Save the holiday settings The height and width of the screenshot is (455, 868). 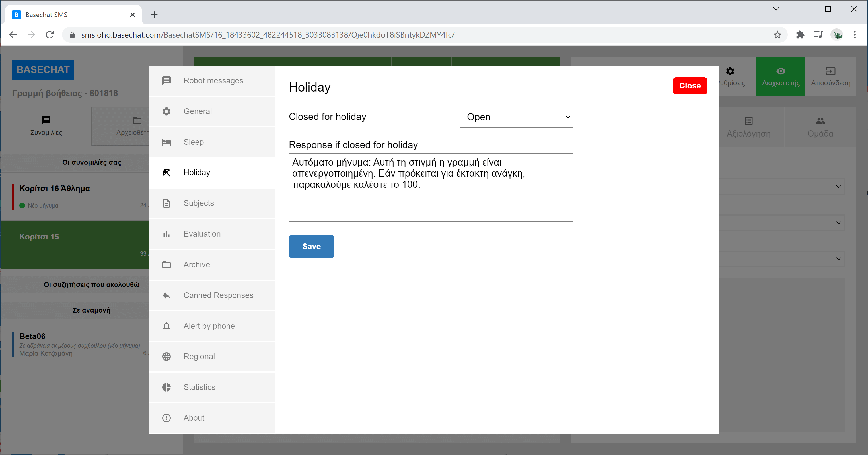pos(311,247)
